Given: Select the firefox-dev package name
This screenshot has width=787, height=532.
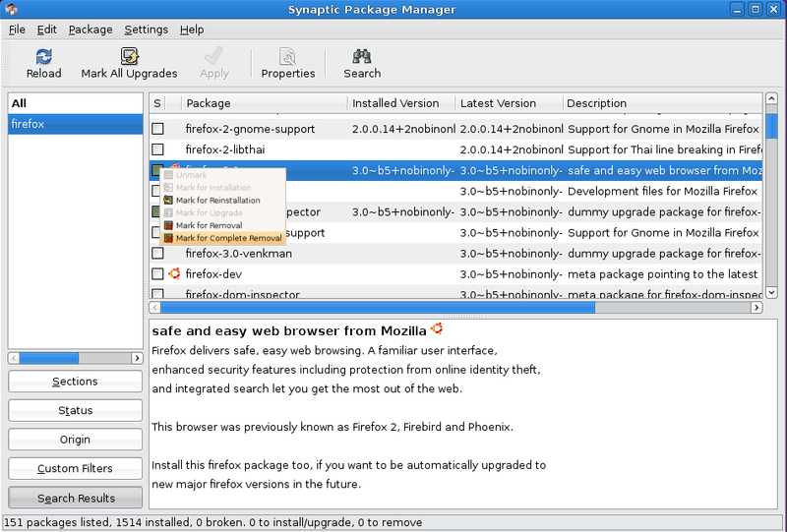Looking at the screenshot, I should coord(213,274).
